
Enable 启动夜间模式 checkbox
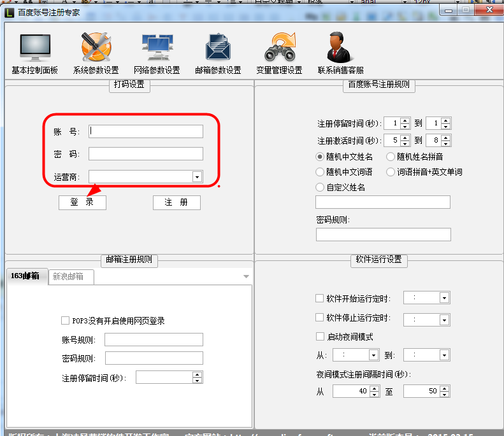pyautogui.click(x=320, y=337)
